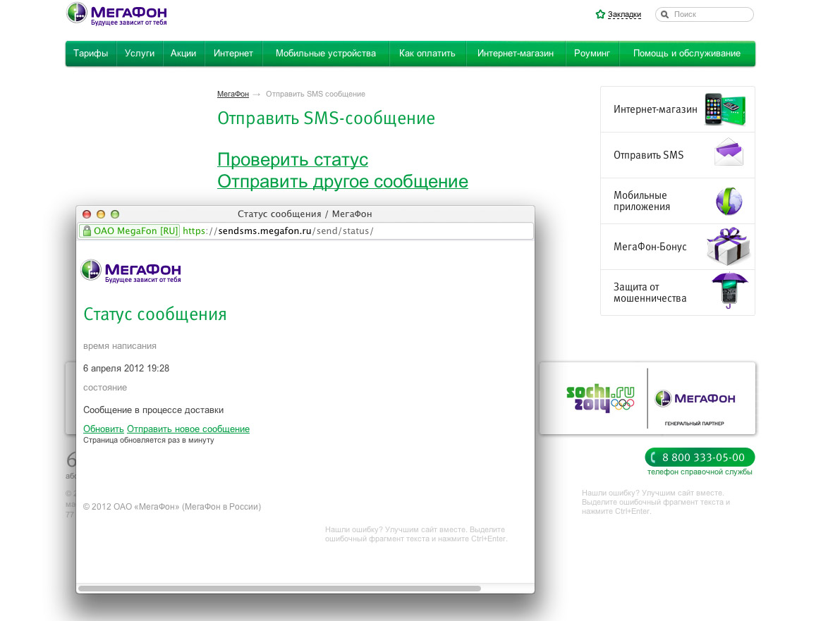
Task: Open the Тарифы menu
Action: pos(90,54)
